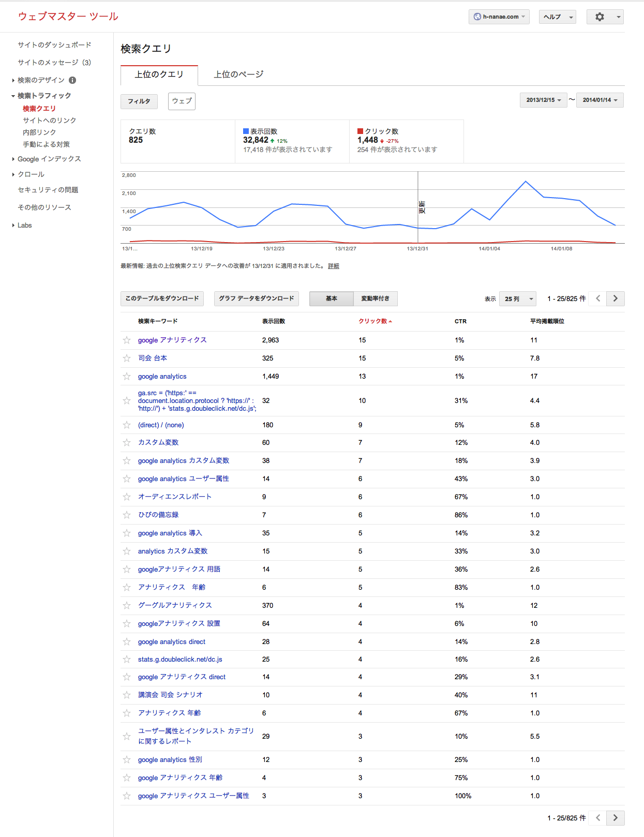Star the googleアナリティクス 設置 row

click(x=127, y=623)
